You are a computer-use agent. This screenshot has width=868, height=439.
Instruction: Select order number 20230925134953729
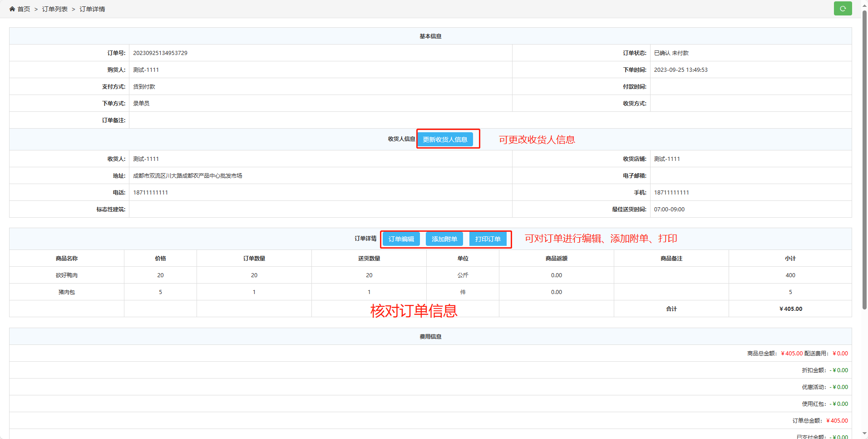(x=160, y=53)
